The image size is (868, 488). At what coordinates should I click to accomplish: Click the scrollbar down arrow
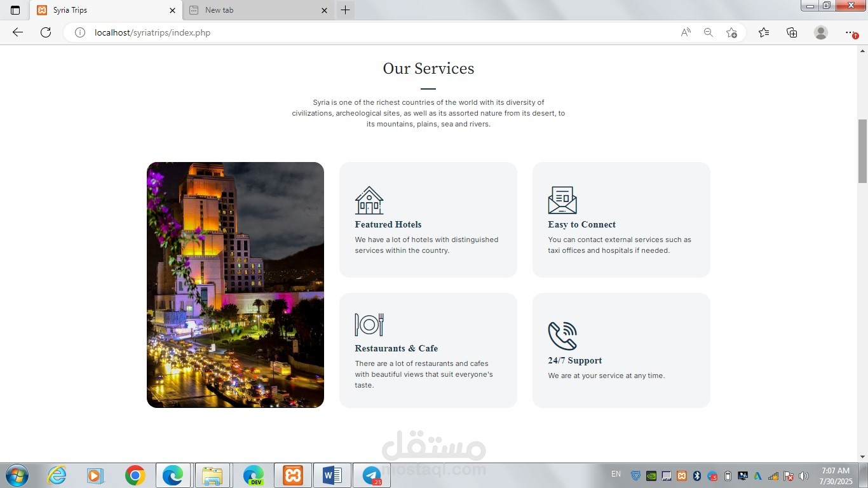(862, 457)
